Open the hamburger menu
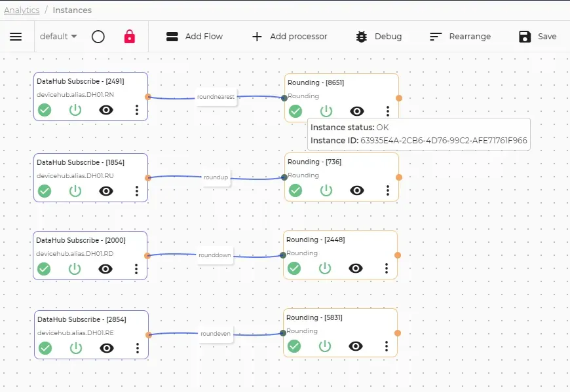This screenshot has height=392, width=570. pyautogui.click(x=16, y=37)
